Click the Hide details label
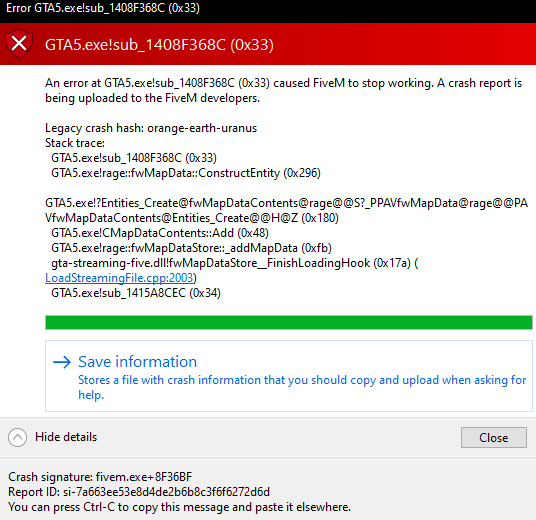This screenshot has height=520, width=536. [x=66, y=437]
